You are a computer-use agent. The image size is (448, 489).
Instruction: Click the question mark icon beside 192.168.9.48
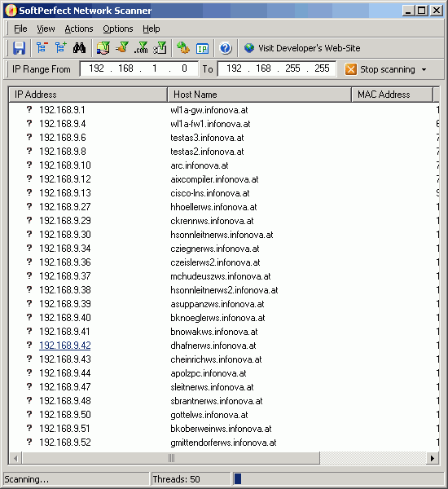(29, 400)
